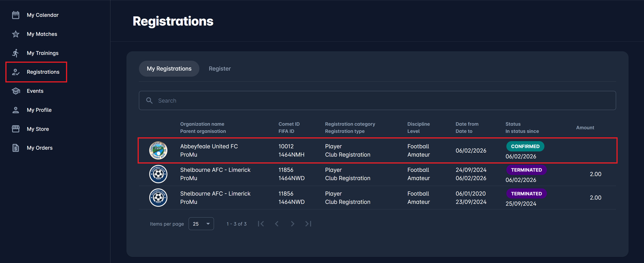Click the person icon for My Profile
The image size is (644, 263).
[x=15, y=110]
